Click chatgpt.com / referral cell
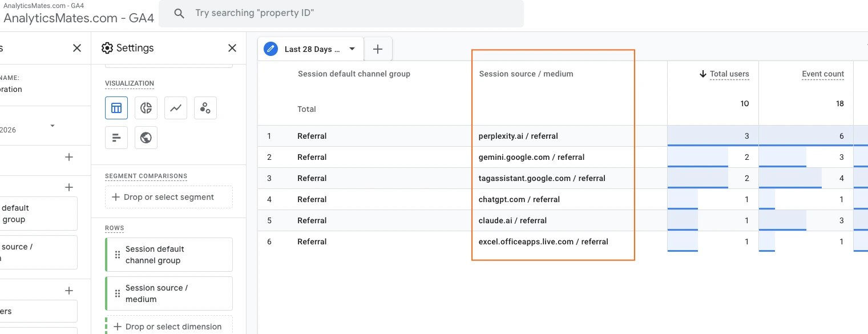 point(519,199)
